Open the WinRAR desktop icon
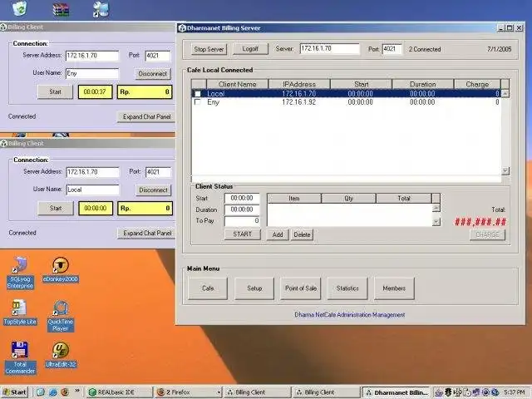The image size is (532, 399). pos(61,9)
